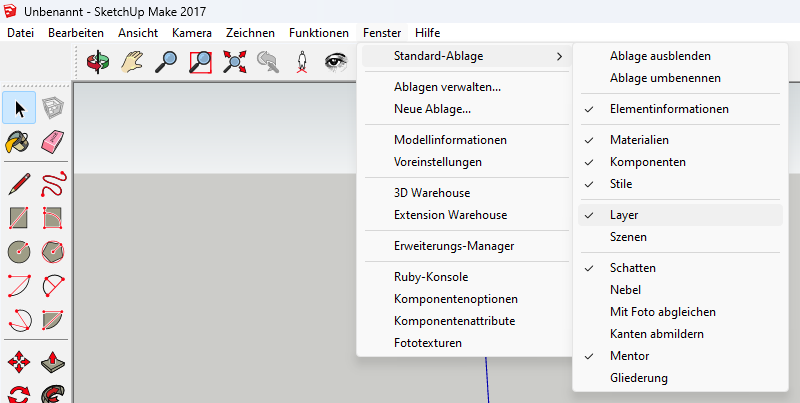Uncheck the Komponenten panel
Screen dimensions: 800x403
click(680, 162)
